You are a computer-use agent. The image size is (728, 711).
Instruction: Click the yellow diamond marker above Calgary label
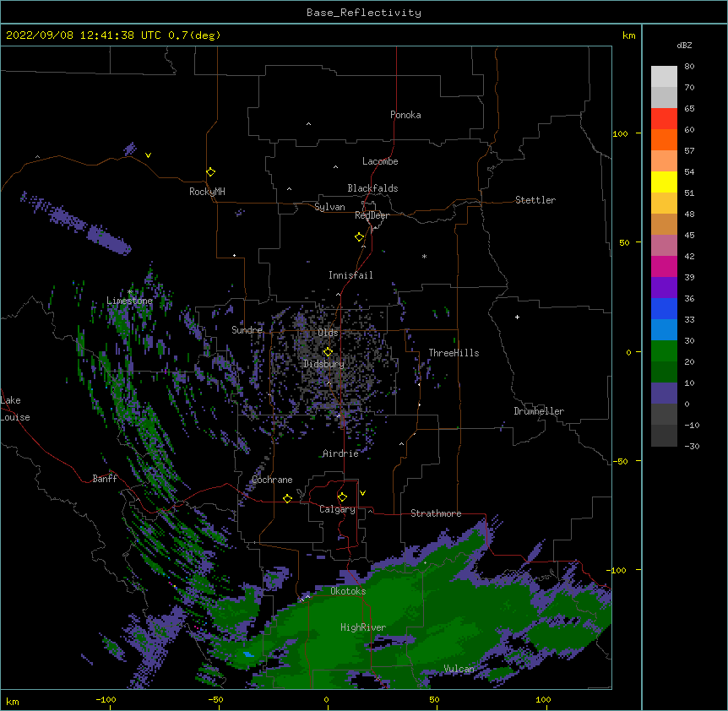pos(342,497)
